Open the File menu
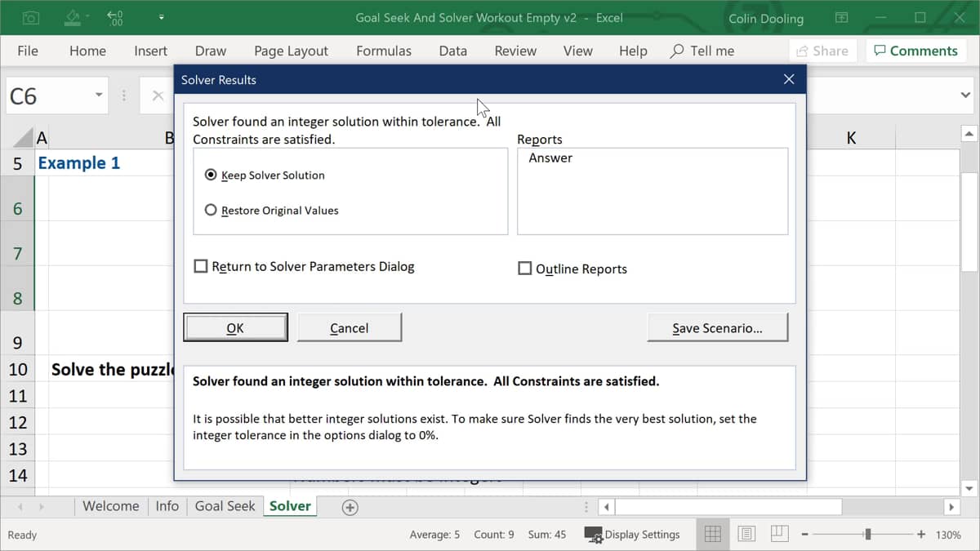Viewport: 980px width, 551px height. click(28, 51)
